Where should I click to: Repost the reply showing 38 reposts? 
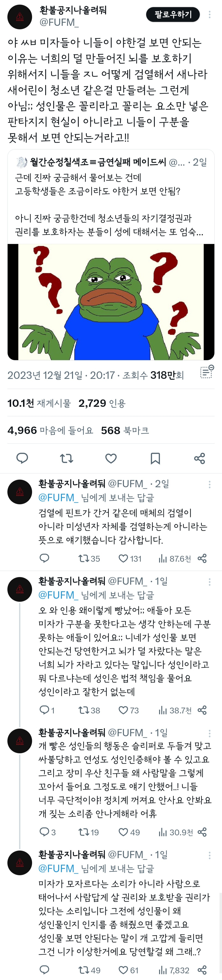[89, 710]
